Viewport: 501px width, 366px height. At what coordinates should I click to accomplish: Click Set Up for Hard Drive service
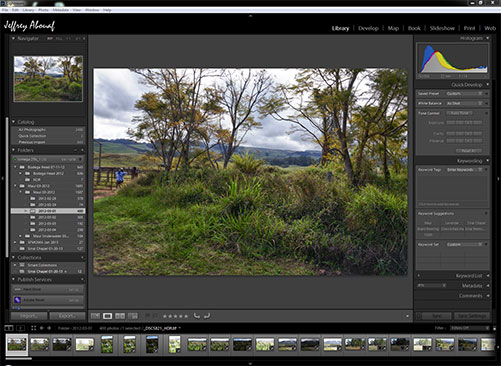(x=74, y=290)
